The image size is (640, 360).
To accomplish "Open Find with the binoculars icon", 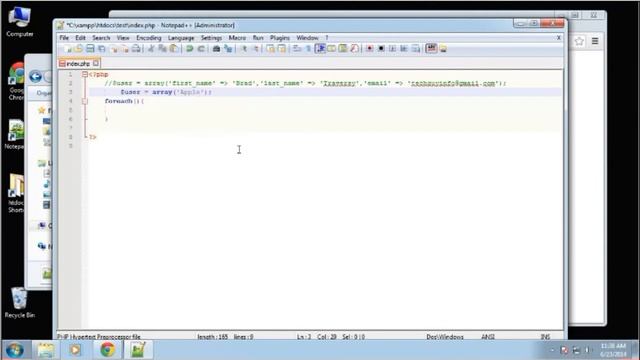I will point(216,49).
